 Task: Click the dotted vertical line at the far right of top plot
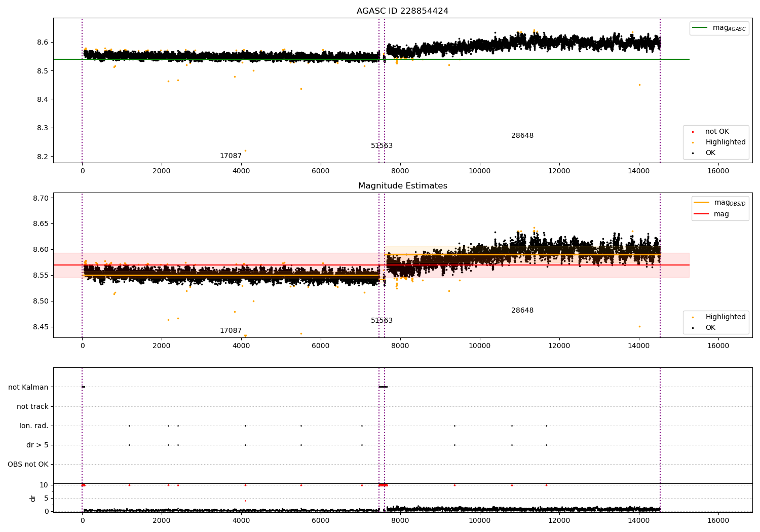point(660,90)
